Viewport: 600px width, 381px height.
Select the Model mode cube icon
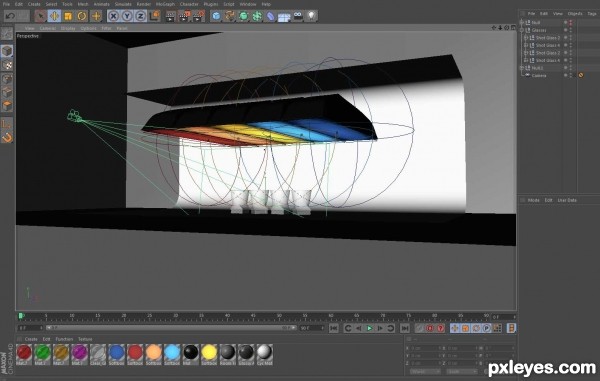click(7, 51)
